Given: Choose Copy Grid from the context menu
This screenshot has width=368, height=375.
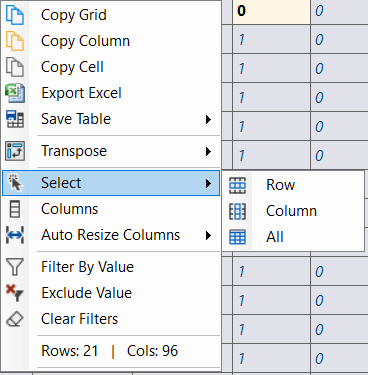Looking at the screenshot, I should pos(111,15).
